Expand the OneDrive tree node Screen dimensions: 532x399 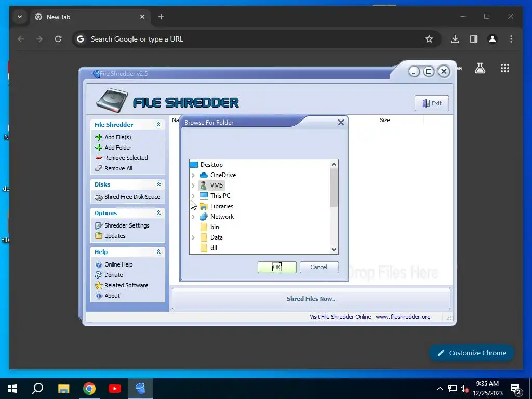click(193, 175)
